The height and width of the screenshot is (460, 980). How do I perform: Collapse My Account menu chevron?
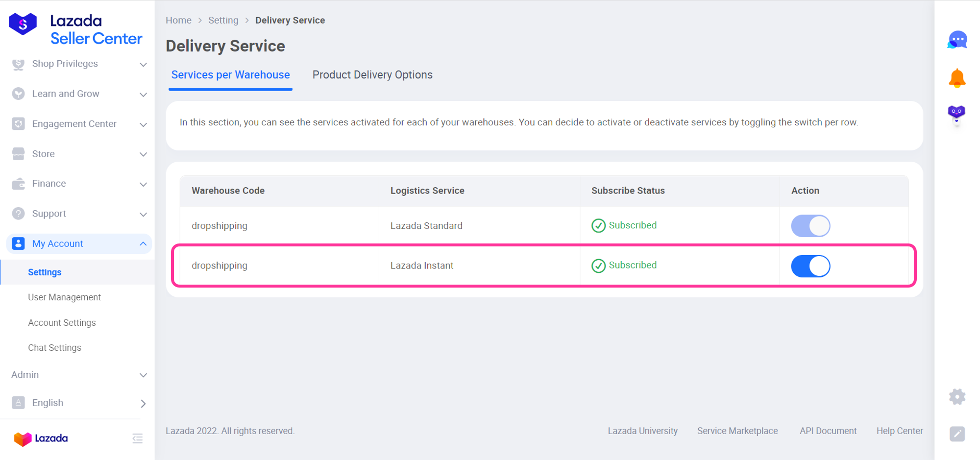tap(143, 243)
